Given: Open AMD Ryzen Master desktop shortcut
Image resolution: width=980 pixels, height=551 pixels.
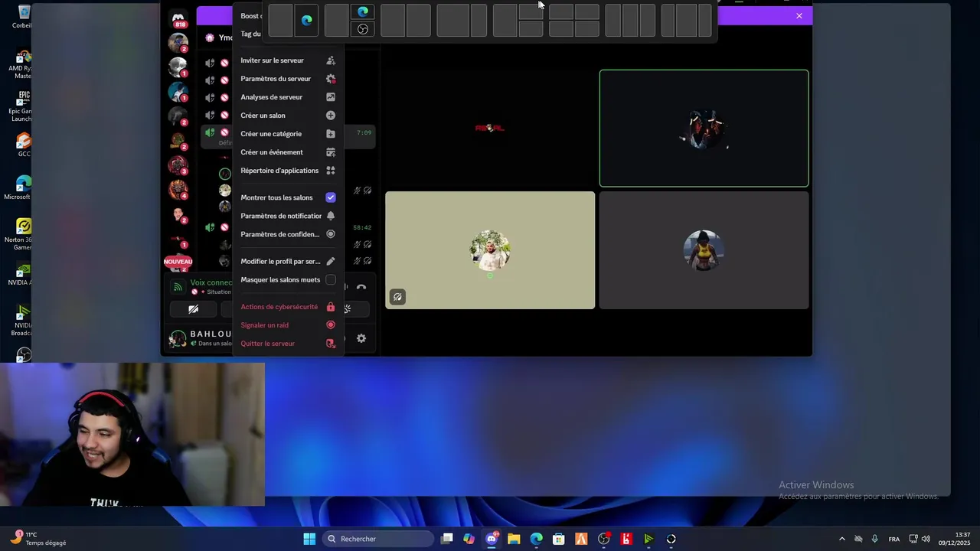Looking at the screenshot, I should coord(23,65).
